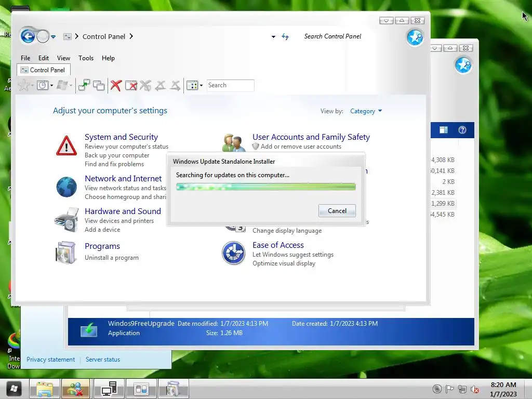Click the history clock toolbar icon

click(43, 85)
